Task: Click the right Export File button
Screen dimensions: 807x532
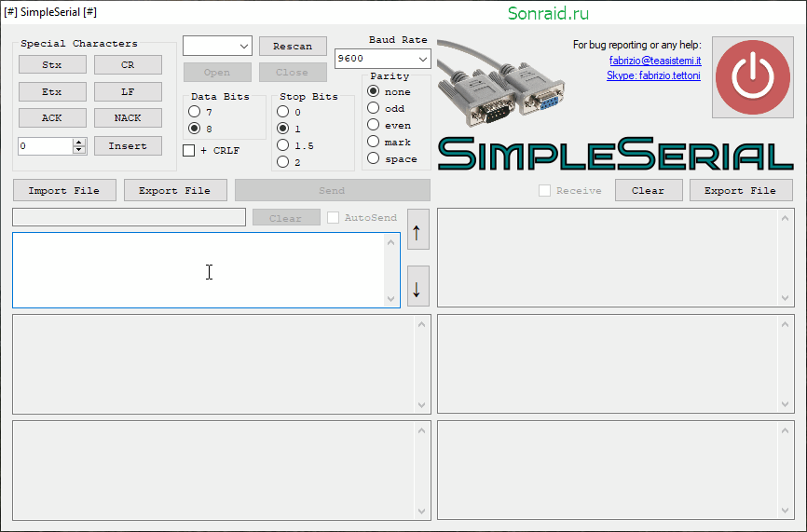Action: click(741, 190)
